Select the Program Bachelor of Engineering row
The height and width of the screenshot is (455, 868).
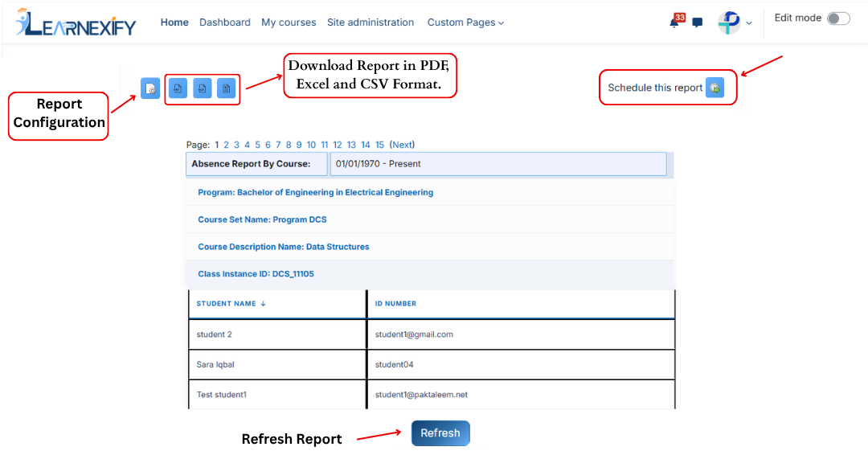click(x=430, y=192)
